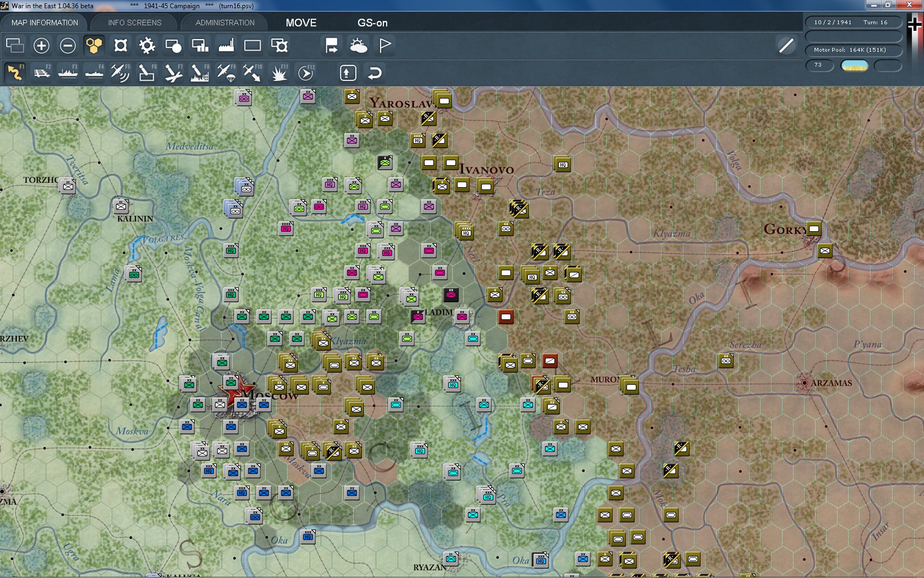Image resolution: width=924 pixels, height=578 pixels.
Task: Toggle the factory display icon
Action: point(226,46)
